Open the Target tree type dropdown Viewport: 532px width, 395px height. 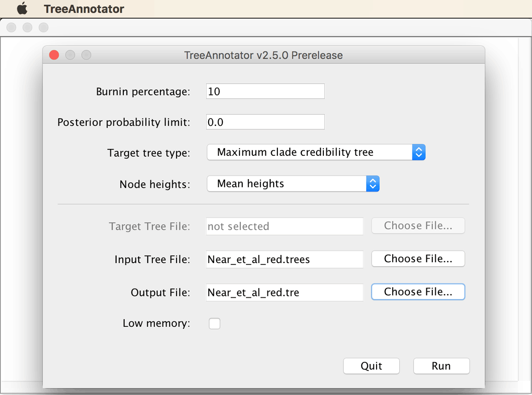pos(316,152)
